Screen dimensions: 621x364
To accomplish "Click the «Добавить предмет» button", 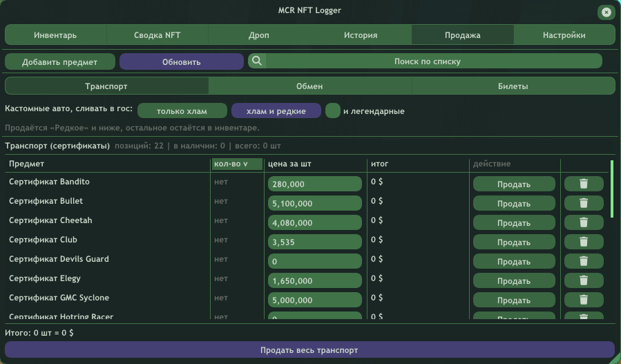I will click(x=60, y=61).
